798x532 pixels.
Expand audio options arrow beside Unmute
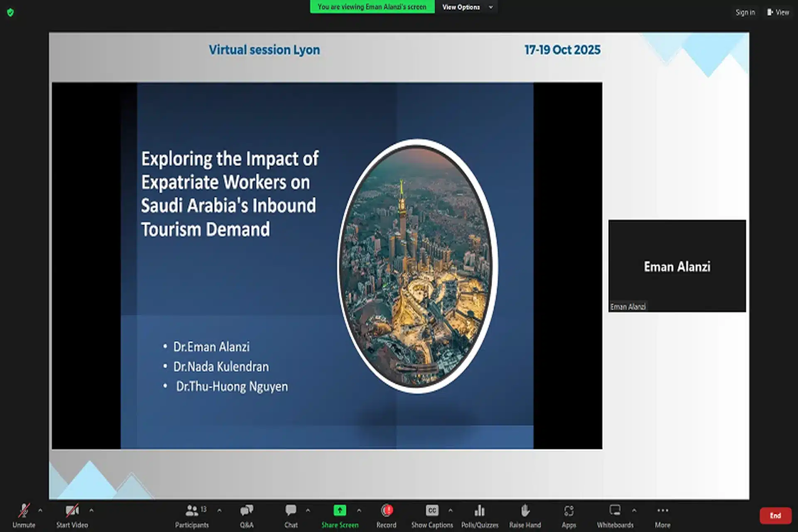coord(40,510)
